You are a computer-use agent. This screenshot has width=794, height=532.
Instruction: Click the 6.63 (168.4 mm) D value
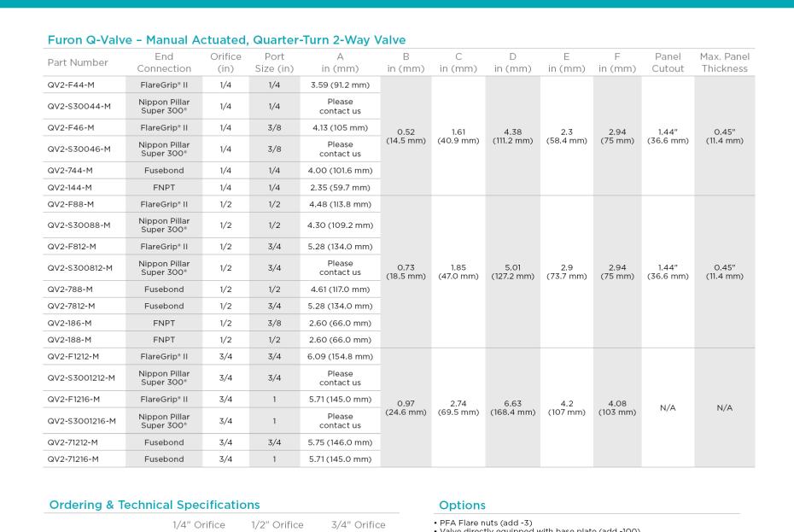click(x=512, y=406)
